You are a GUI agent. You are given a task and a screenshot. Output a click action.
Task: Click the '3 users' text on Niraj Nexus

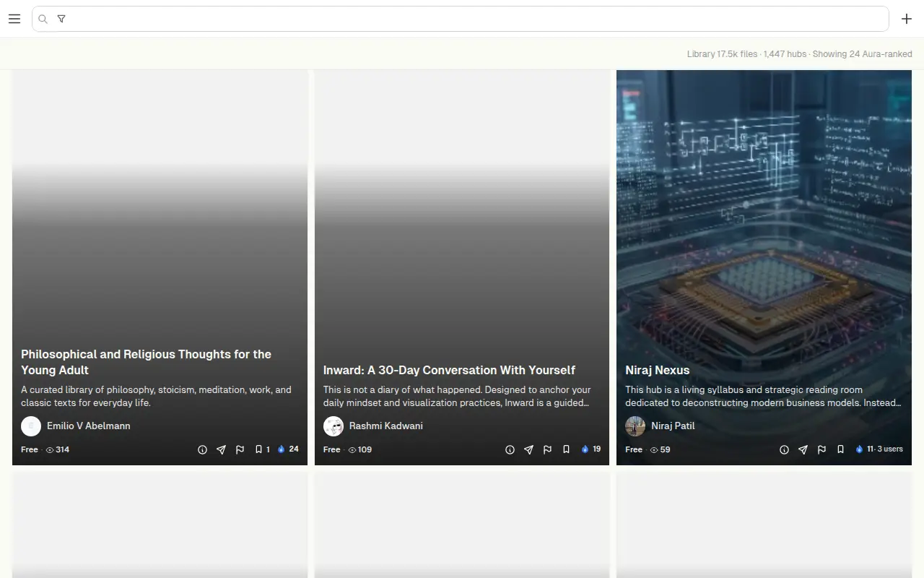[x=890, y=449]
